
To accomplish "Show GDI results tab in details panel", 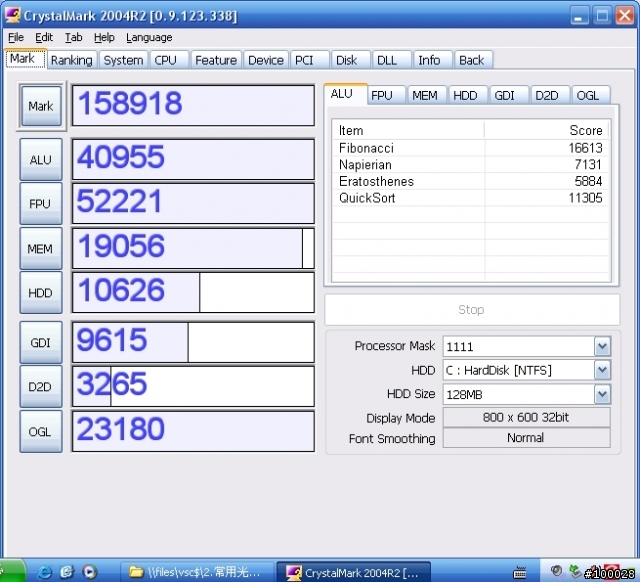I will (x=509, y=95).
